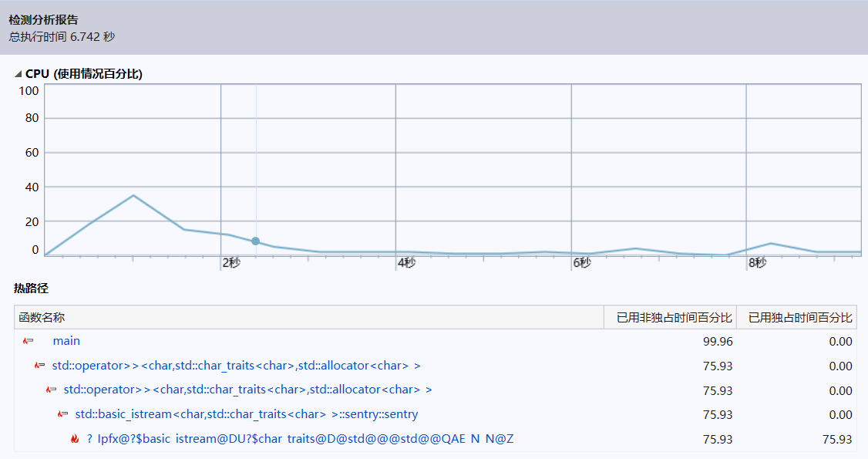Viewport: 868px width, 459px height.
Task: Open second std::operator>> function link
Action: (x=248, y=390)
